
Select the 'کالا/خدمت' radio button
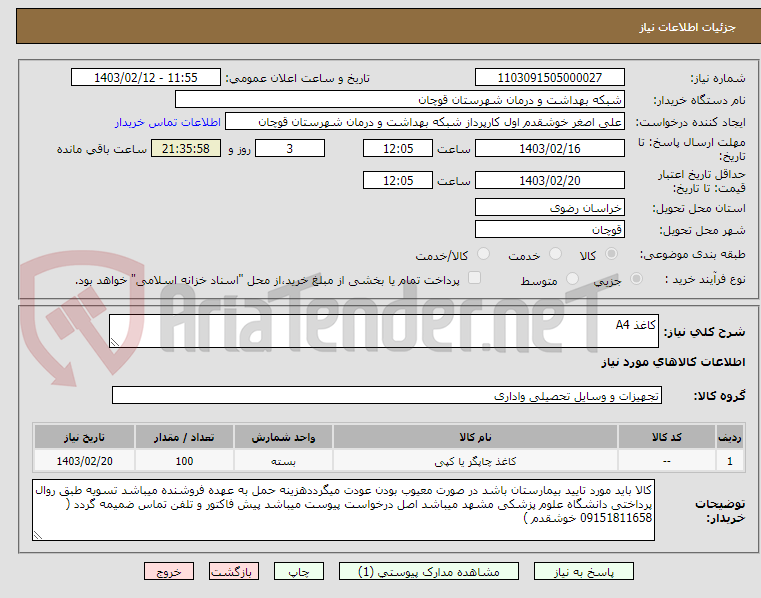point(483,254)
